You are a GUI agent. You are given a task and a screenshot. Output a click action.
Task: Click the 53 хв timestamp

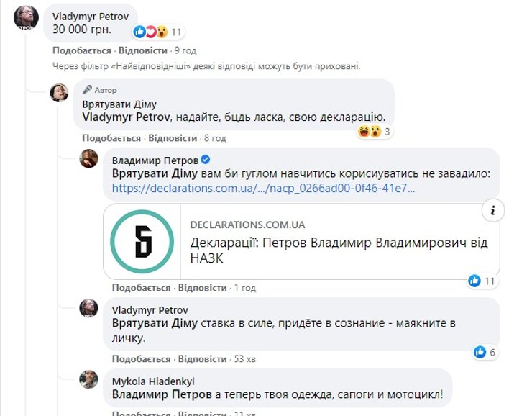tap(234, 358)
